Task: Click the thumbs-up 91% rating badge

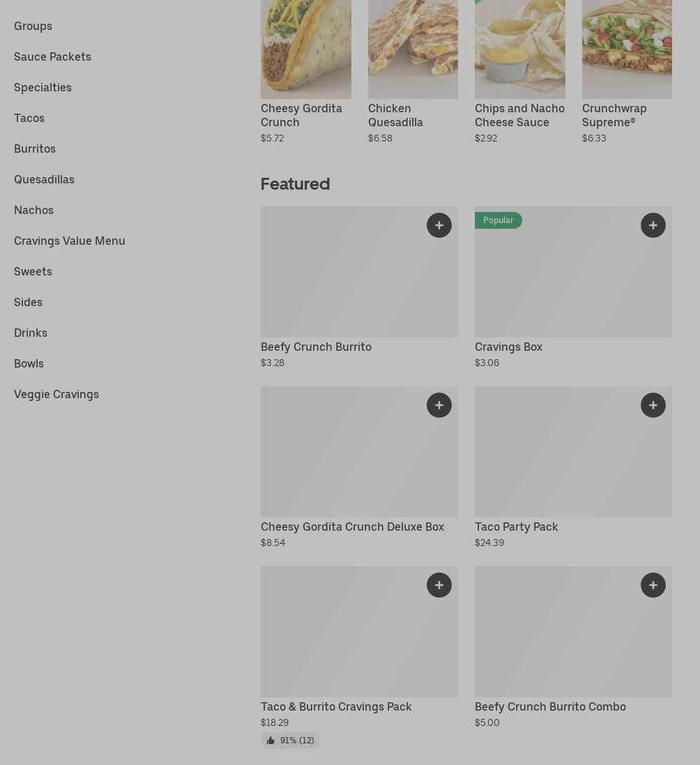Action: 290,741
